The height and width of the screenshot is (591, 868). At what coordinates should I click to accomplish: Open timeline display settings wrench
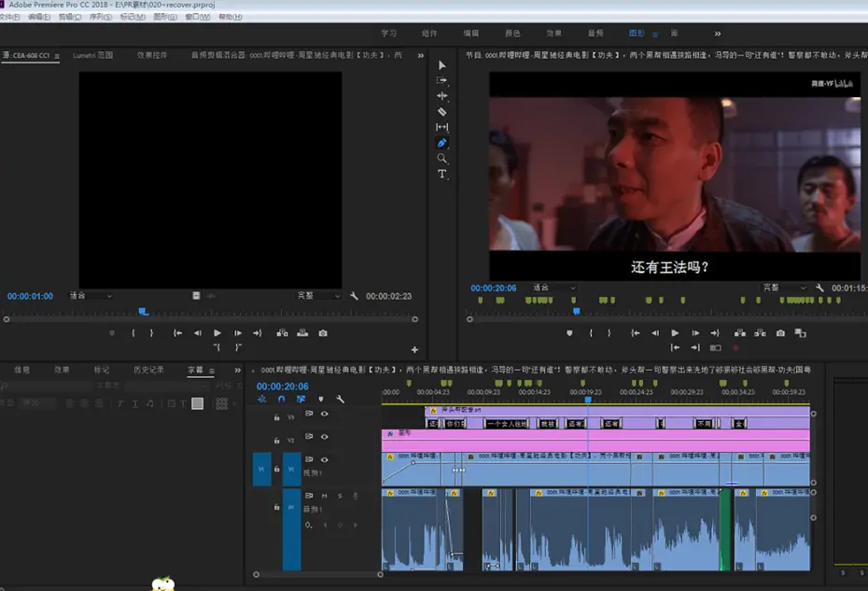(x=341, y=399)
